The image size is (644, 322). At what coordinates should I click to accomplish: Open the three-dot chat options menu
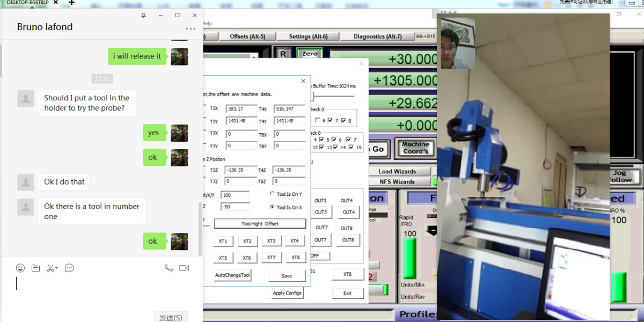coord(191,29)
